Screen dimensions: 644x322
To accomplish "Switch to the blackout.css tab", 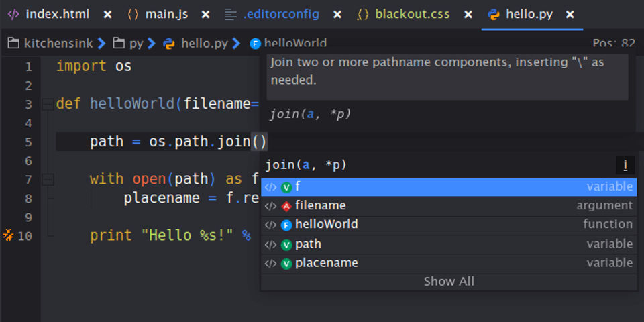I will 412,14.
